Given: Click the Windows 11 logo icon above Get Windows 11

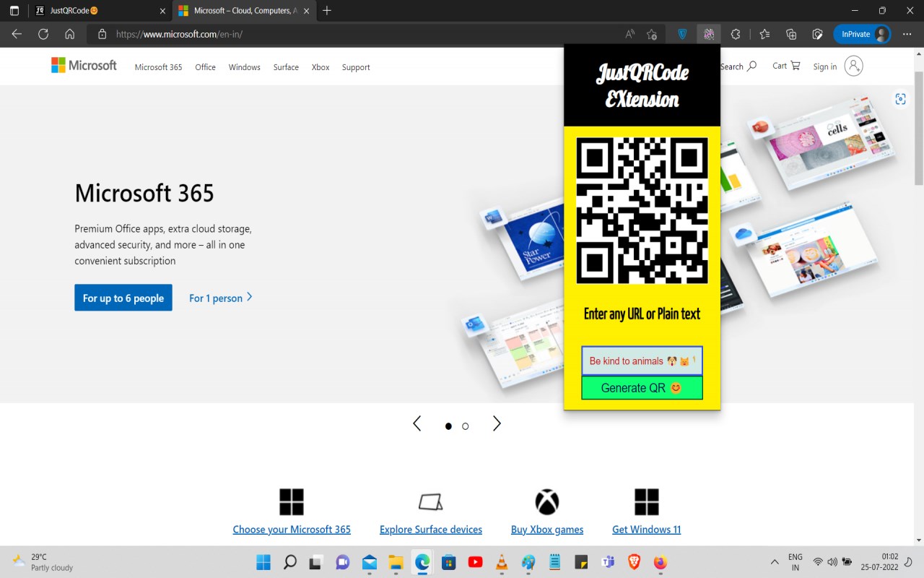Looking at the screenshot, I should [647, 501].
